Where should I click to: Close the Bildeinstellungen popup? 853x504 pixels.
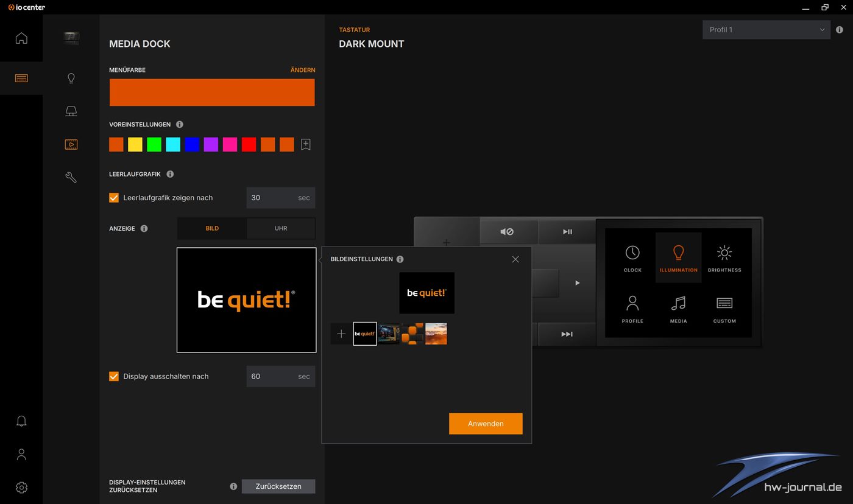pos(515,259)
